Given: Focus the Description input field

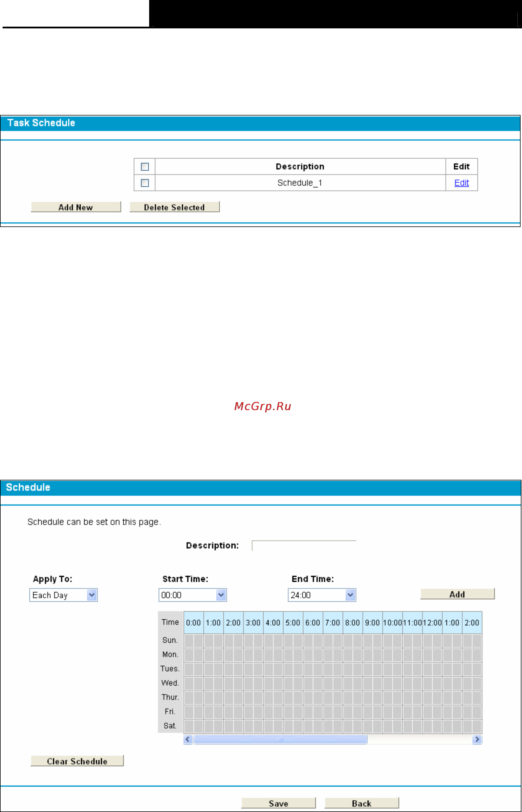Looking at the screenshot, I should [x=304, y=546].
